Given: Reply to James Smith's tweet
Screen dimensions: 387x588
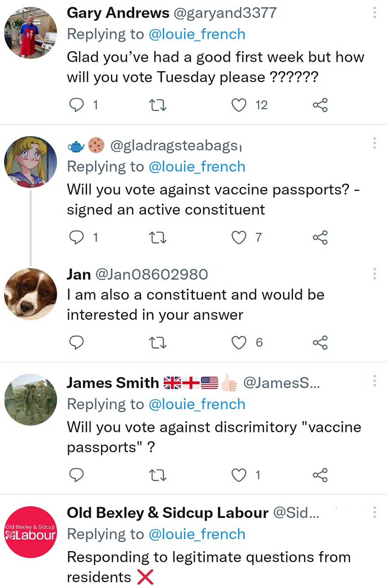Looking at the screenshot, I should (76, 475).
